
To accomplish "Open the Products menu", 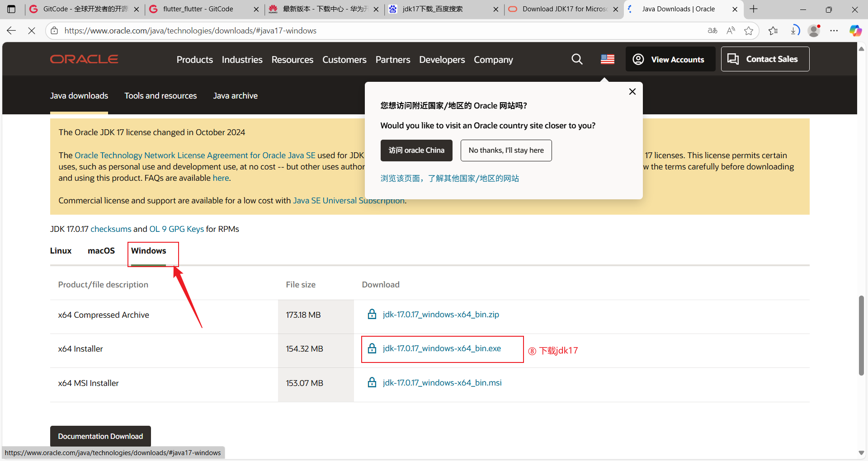I will tap(195, 60).
